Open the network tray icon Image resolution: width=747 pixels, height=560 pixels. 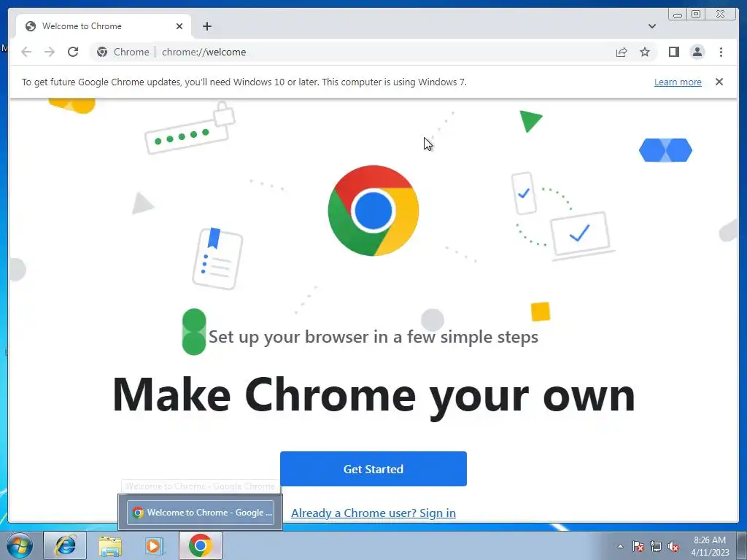[656, 546]
